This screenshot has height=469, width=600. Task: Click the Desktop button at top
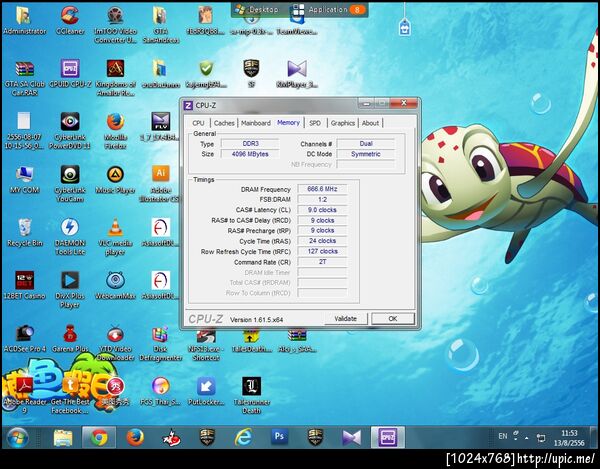tap(257, 10)
